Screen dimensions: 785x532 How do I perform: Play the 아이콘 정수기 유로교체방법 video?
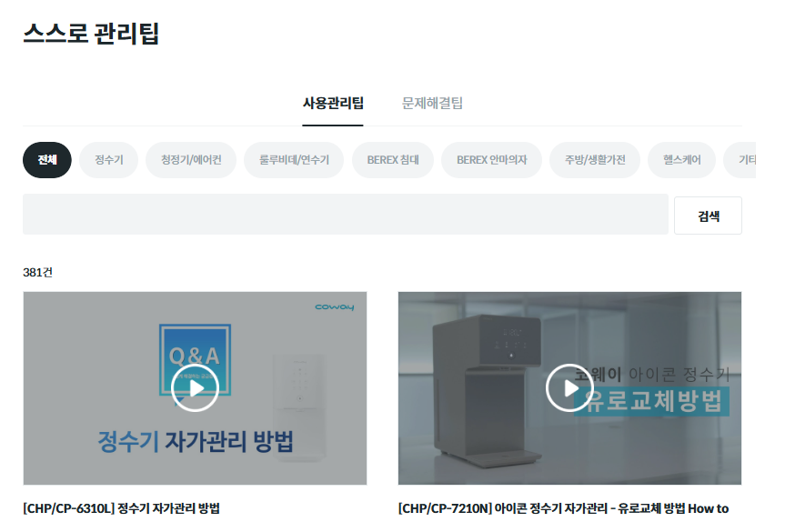[569, 388]
